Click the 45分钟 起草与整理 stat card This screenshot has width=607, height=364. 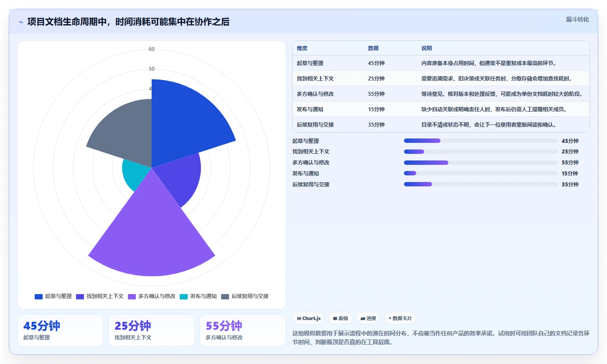pyautogui.click(x=60, y=330)
